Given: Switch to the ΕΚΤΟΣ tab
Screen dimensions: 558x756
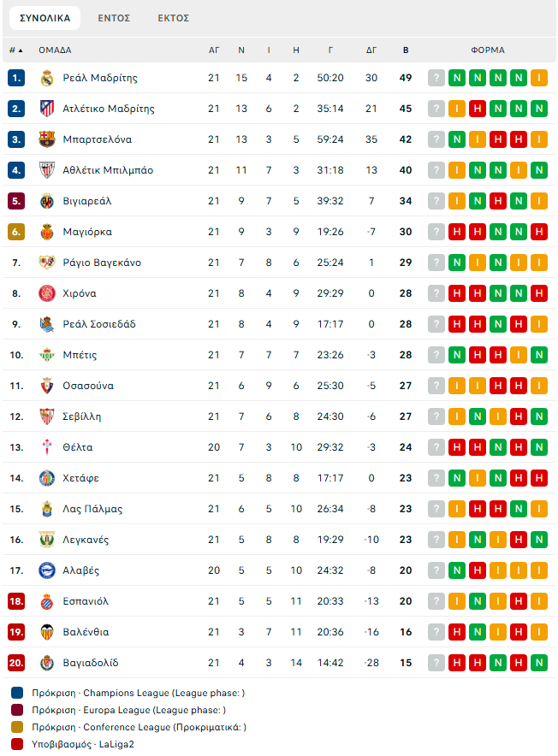Looking at the screenshot, I should point(173,18).
